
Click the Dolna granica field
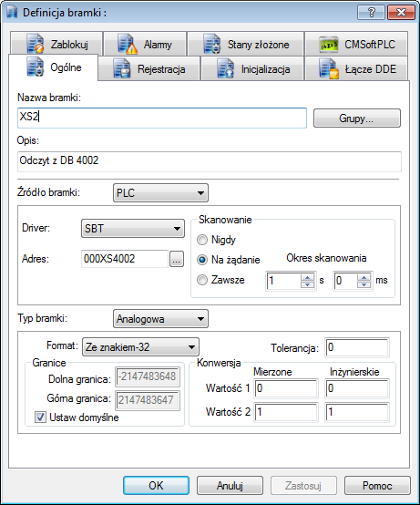[x=148, y=376]
